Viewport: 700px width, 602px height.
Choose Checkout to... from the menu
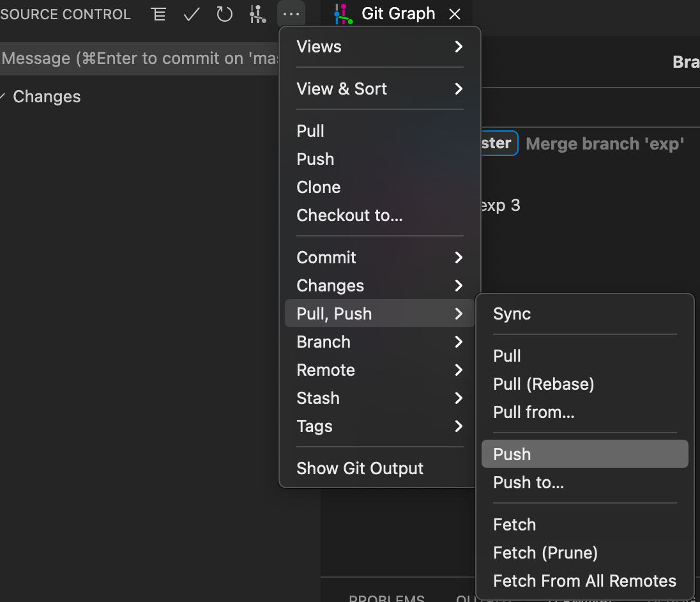(x=379, y=215)
